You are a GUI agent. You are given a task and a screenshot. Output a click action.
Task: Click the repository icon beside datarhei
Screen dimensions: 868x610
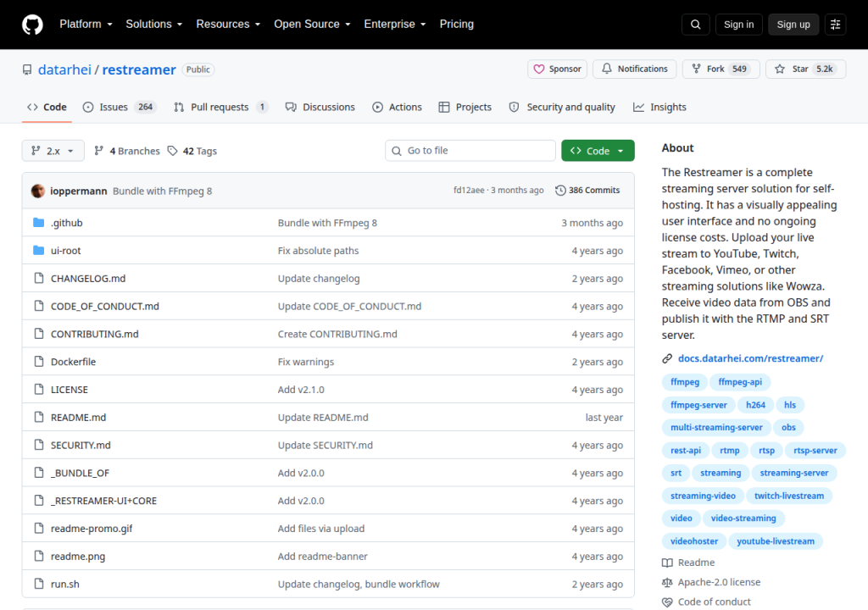click(x=27, y=69)
